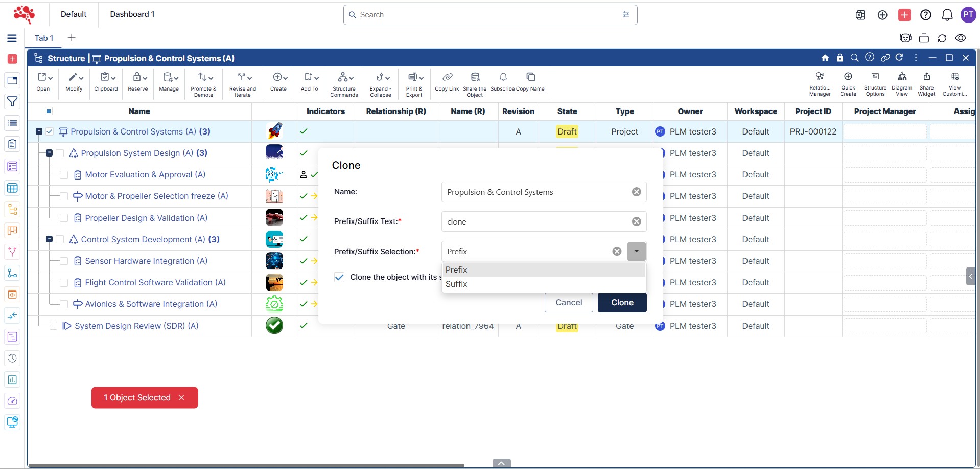The width and height of the screenshot is (980, 469).
Task: Cancel the Clone dialog
Action: coord(568,303)
